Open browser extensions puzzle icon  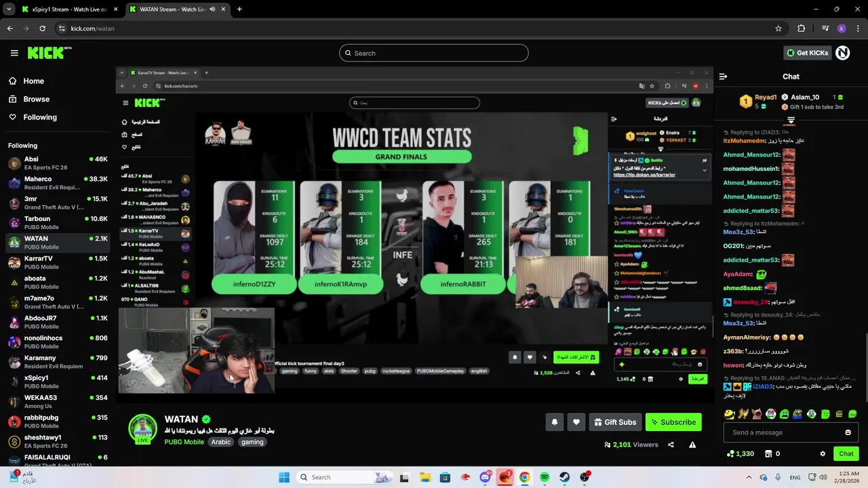pyautogui.click(x=801, y=28)
